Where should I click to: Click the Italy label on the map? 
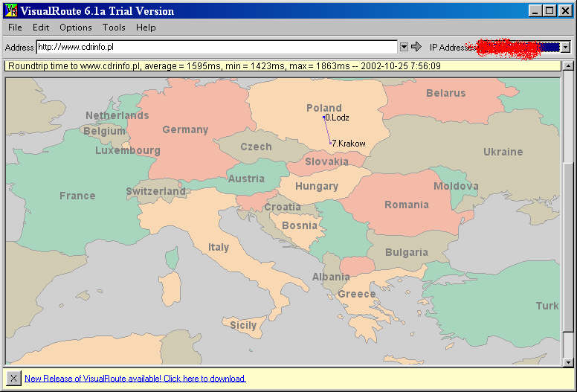coord(219,247)
